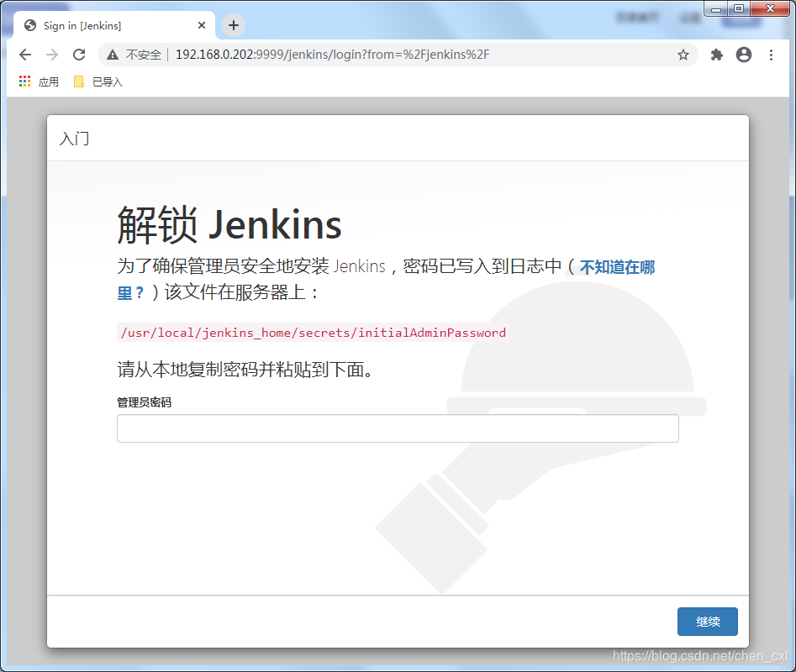Click the 请从本地复制密码并粘贴到下面 instruction
796x672 pixels.
coord(245,370)
